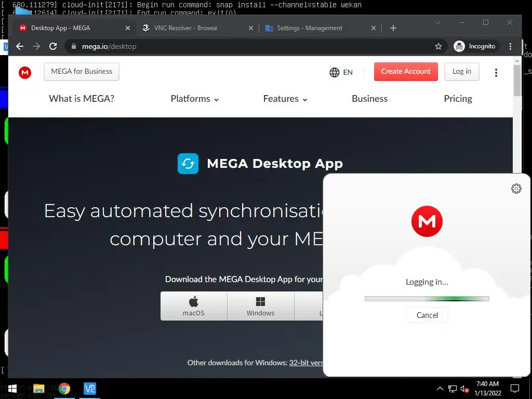The width and height of the screenshot is (532, 399).
Task: Click the Log in button
Action: coord(461,72)
